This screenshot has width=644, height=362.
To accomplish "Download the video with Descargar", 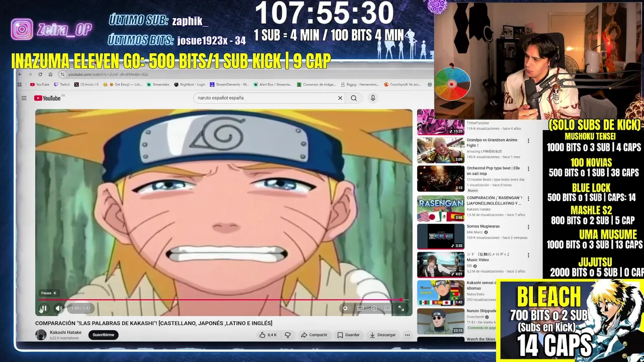I will point(383,335).
